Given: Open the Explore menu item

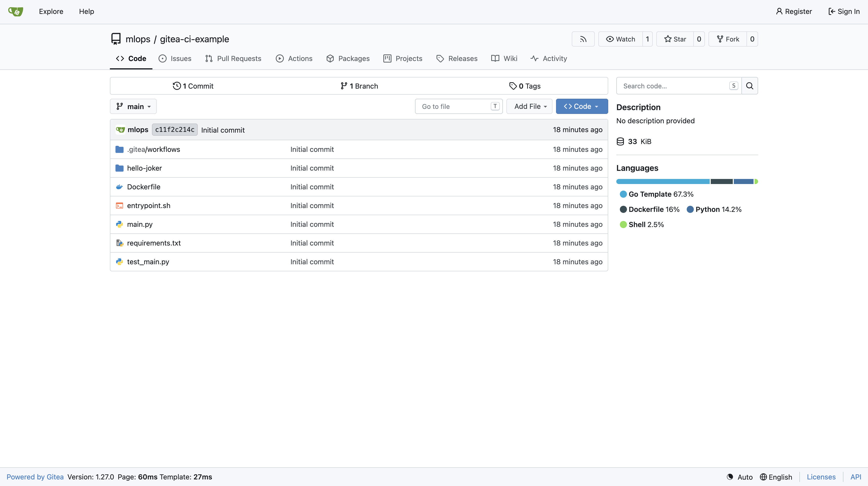Looking at the screenshot, I should pyautogui.click(x=51, y=11).
